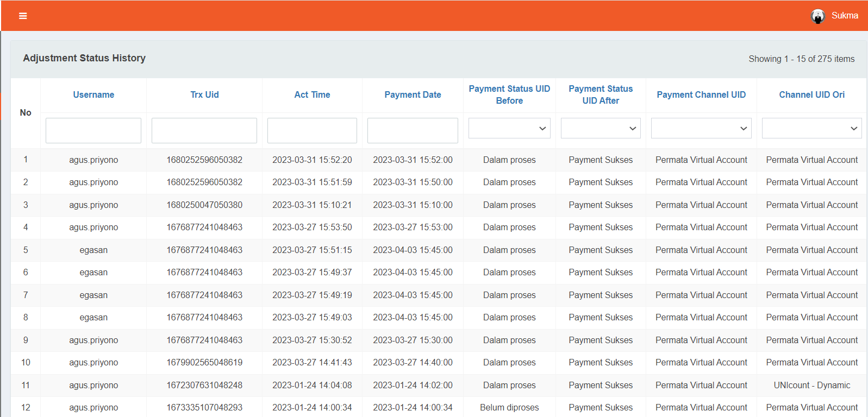
Task: Sort by Payment Channel UID header
Action: click(701, 94)
